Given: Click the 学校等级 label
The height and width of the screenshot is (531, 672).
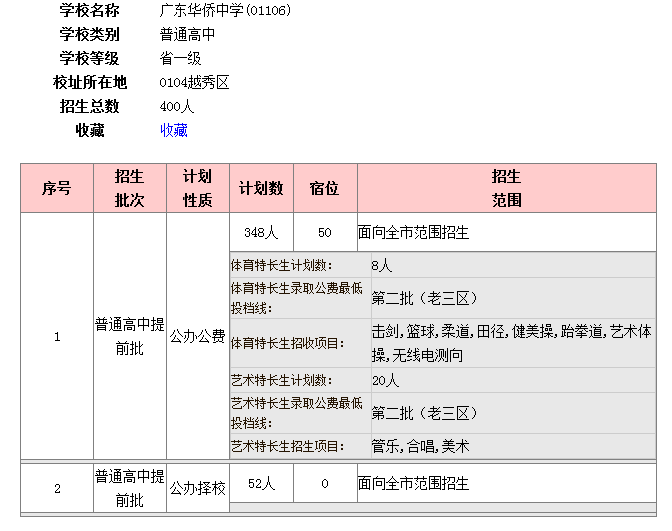Looking at the screenshot, I should click(90, 58).
